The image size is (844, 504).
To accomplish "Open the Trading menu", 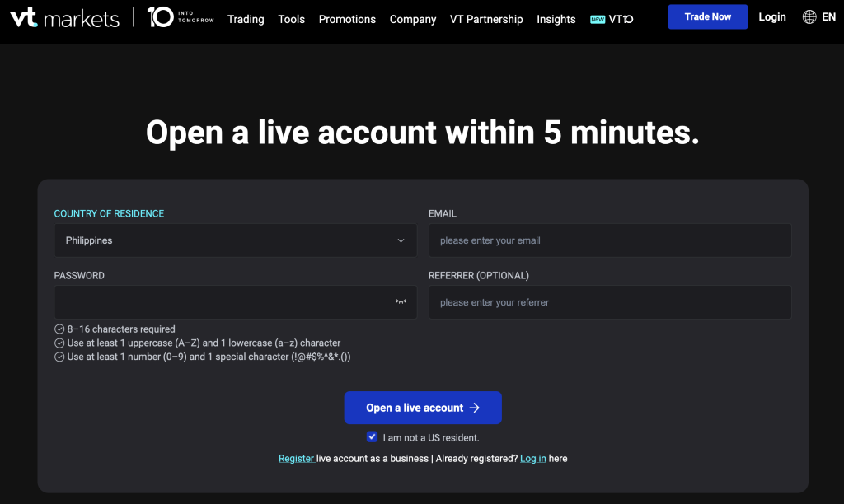I will point(246,19).
